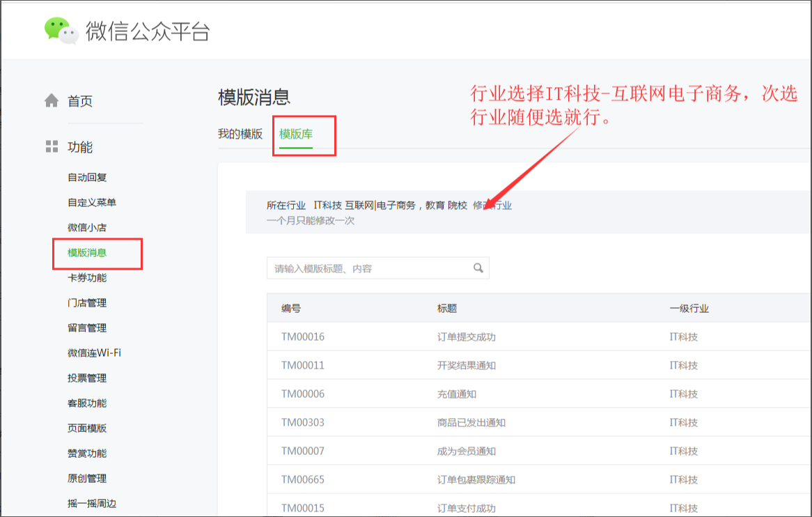Image resolution: width=812 pixels, height=517 pixels.
Task: Click the search magnifier icon
Action: 478,268
